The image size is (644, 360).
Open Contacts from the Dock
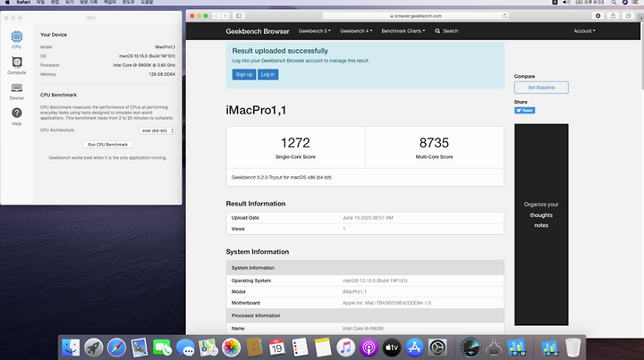tap(254, 347)
